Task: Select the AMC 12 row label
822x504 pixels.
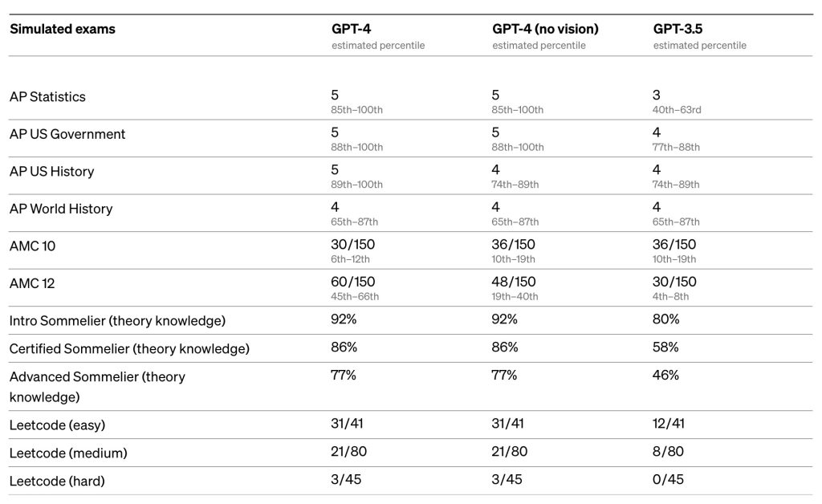Action: point(32,283)
